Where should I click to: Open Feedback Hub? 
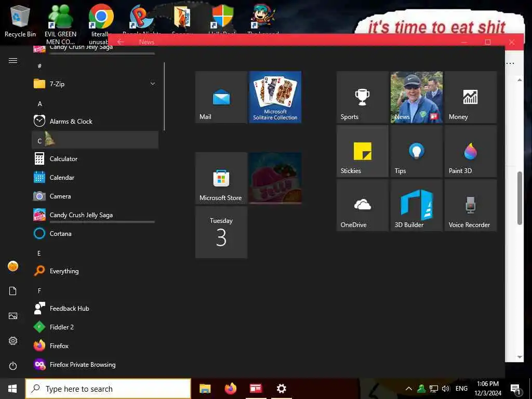point(95,309)
